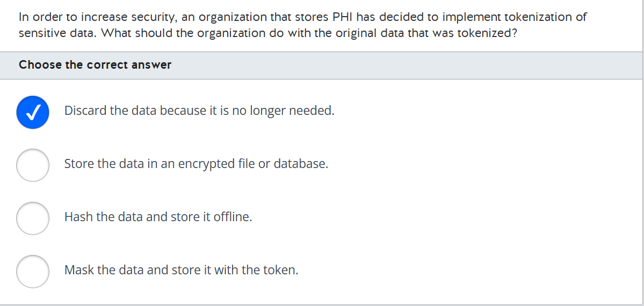Click the word 'database' in the second answer
This screenshot has height=306, width=644.
tap(300, 164)
